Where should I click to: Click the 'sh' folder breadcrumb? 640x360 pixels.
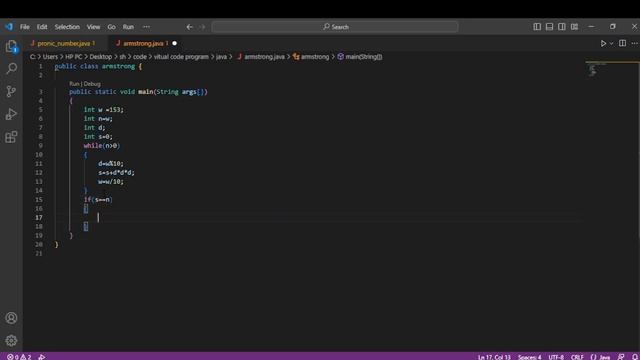pos(122,57)
